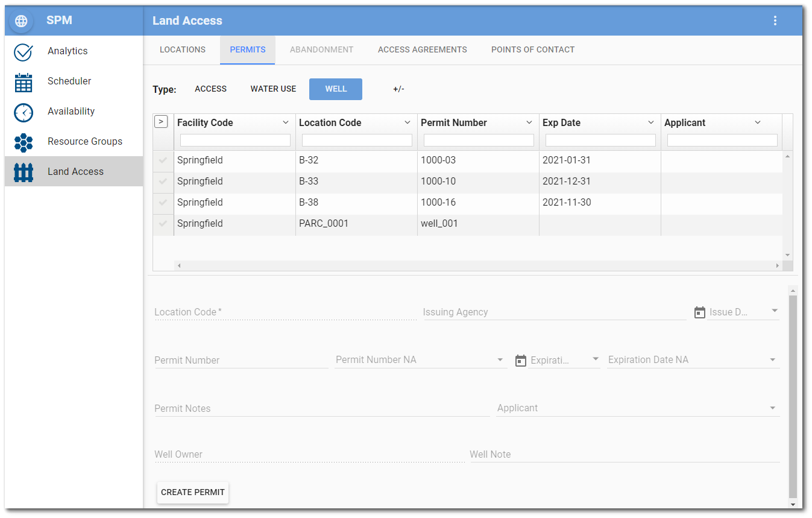This screenshot has height=518, width=812.
Task: Select the WELL permit type
Action: click(x=336, y=89)
